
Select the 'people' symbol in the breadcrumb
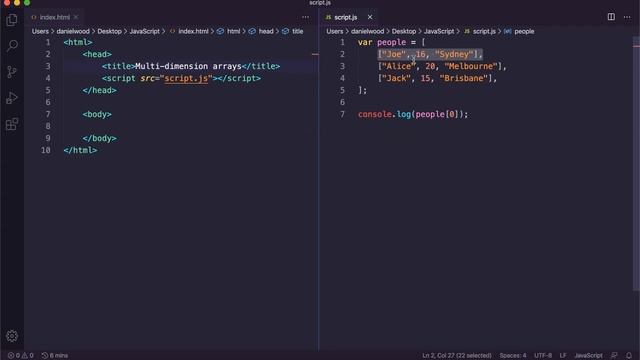click(524, 31)
